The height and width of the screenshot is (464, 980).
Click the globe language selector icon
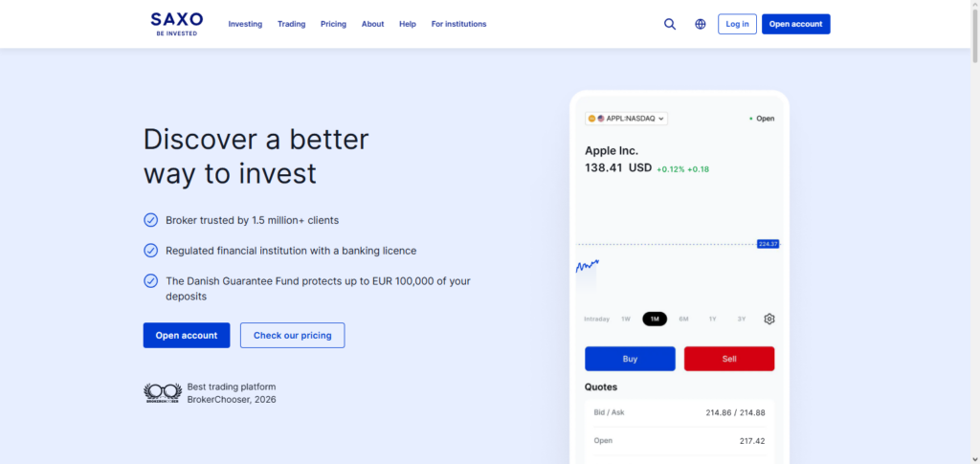700,24
